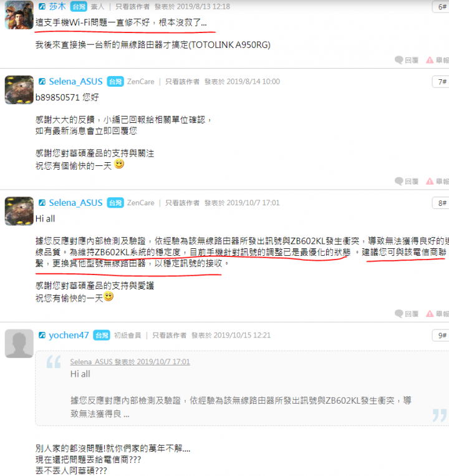Click the report warning icon on post 6#
Image resolution: width=449 pixels, height=476 pixels.
tap(430, 60)
